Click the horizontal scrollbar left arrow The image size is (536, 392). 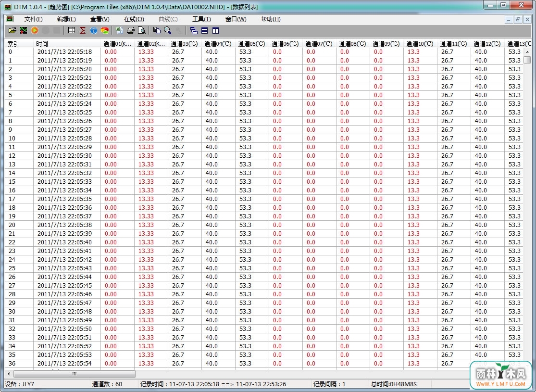pyautogui.click(x=9, y=374)
